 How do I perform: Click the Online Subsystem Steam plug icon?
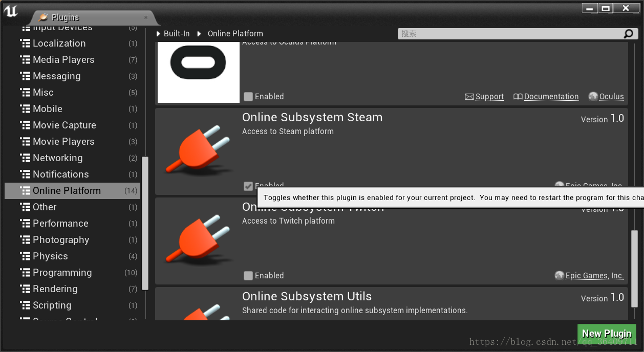click(199, 151)
